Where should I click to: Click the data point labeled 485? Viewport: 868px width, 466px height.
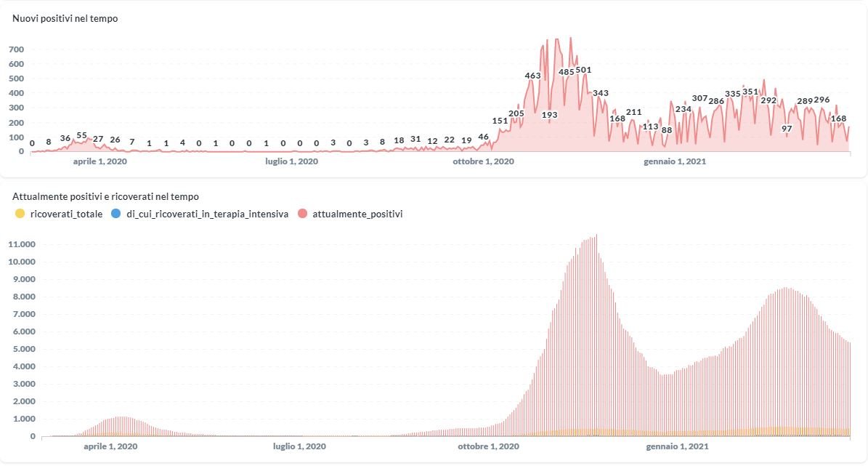[567, 72]
